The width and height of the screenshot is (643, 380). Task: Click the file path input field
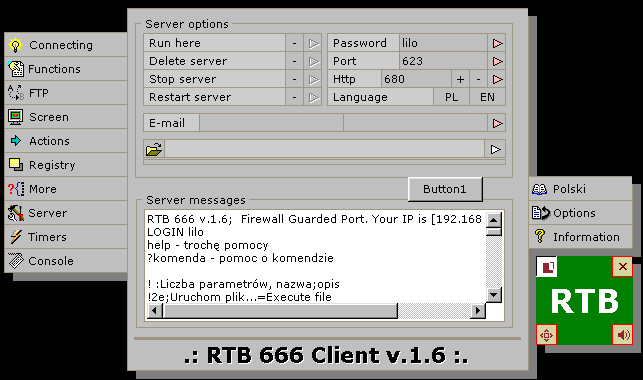coord(324,149)
